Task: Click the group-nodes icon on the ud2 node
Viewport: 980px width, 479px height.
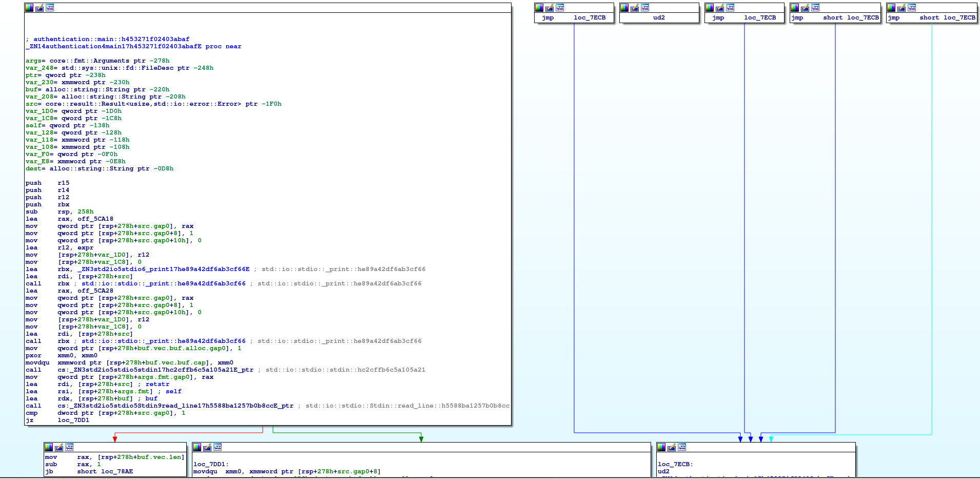Action: (645, 8)
